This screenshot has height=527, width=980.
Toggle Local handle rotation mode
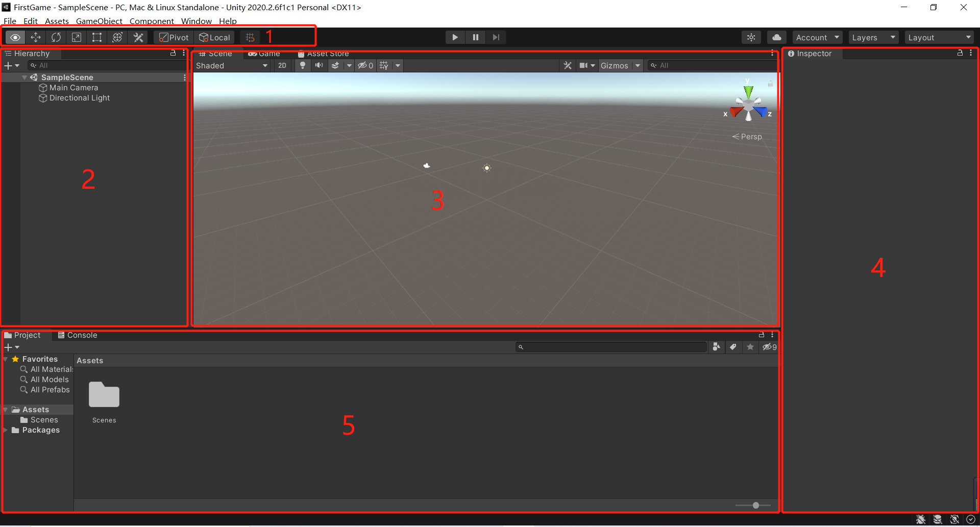point(214,37)
